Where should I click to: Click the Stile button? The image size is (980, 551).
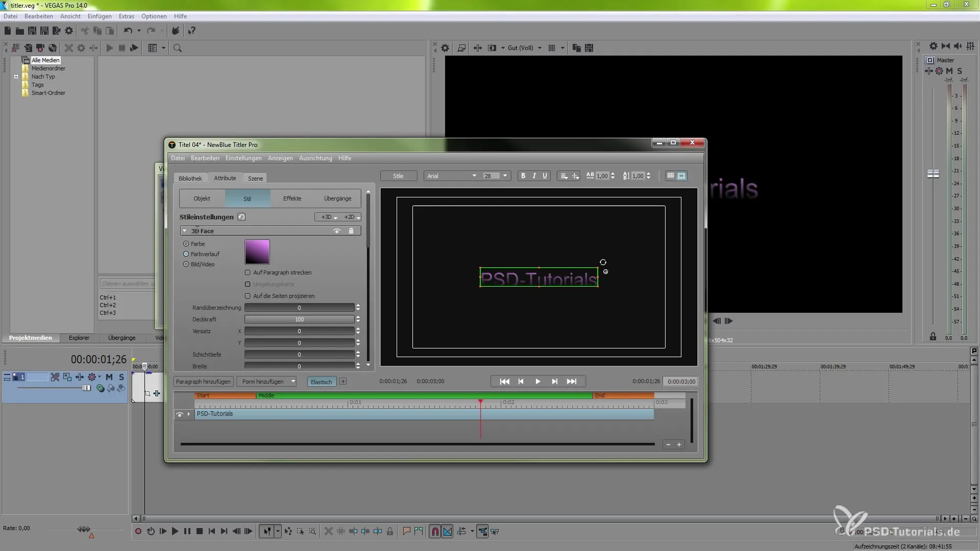coord(398,176)
